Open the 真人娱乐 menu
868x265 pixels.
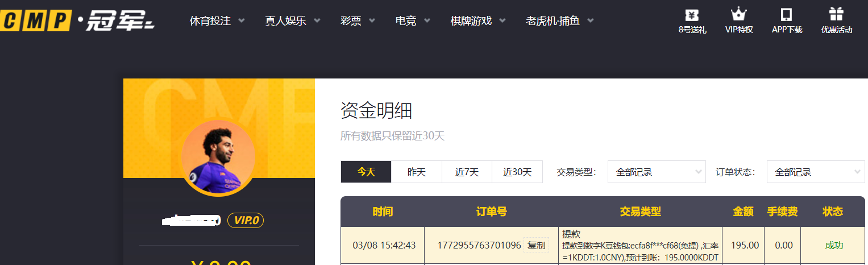(x=285, y=21)
